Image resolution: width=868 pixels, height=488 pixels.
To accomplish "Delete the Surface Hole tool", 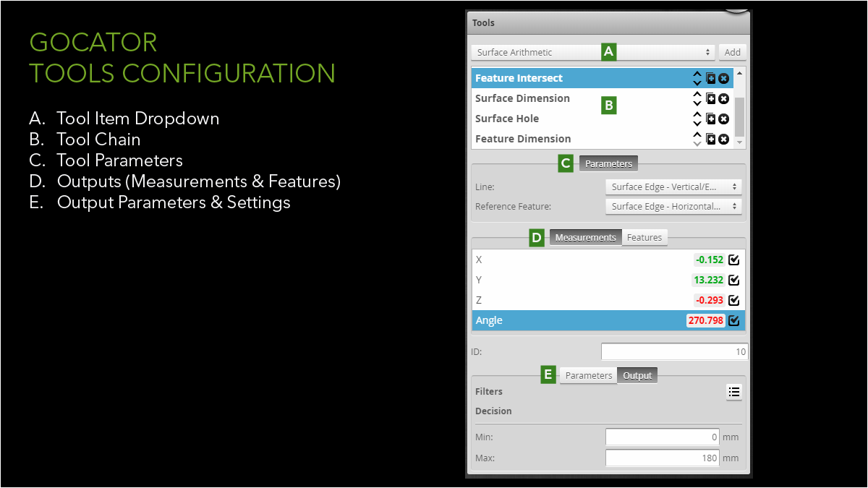I will coord(723,118).
